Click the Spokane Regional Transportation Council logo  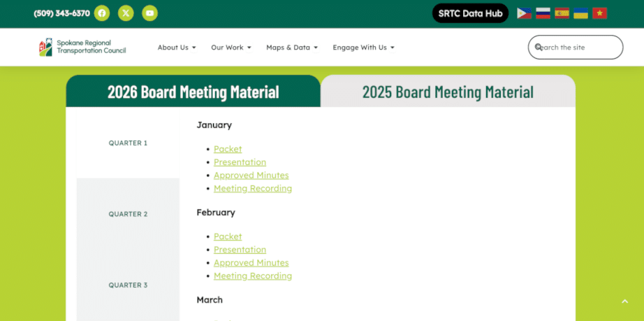pyautogui.click(x=82, y=48)
